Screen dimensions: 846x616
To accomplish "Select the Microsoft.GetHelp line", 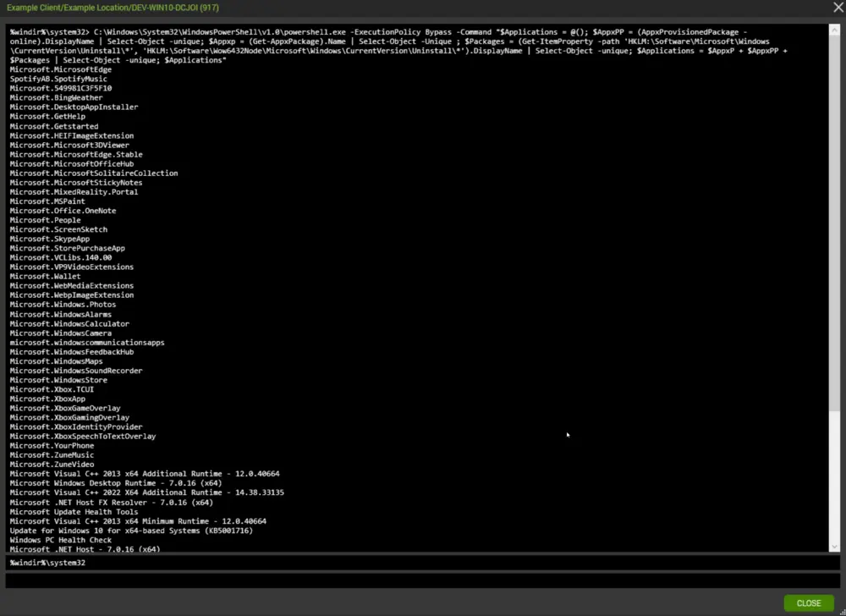I will [47, 116].
